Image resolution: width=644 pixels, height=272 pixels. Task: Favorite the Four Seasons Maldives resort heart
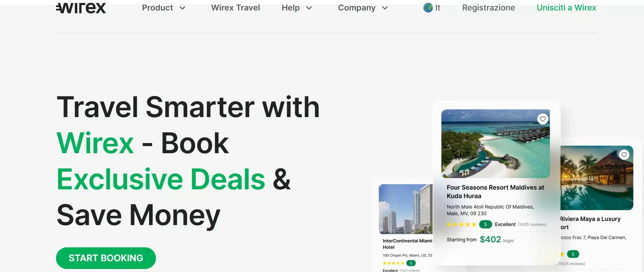543,119
